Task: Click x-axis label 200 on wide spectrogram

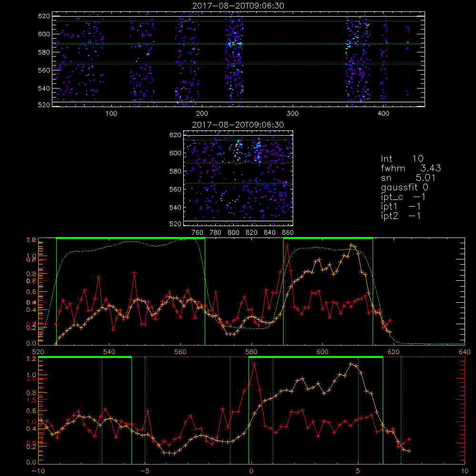Action: tap(202, 114)
